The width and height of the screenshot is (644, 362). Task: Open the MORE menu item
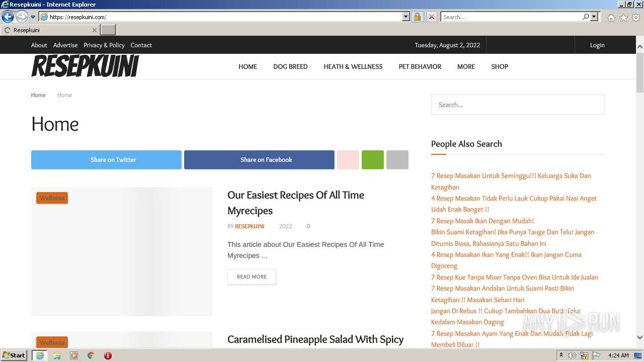click(466, 66)
